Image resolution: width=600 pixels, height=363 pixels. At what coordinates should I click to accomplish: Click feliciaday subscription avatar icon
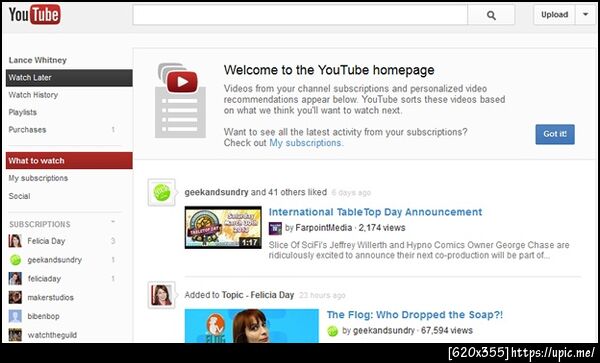(x=15, y=278)
